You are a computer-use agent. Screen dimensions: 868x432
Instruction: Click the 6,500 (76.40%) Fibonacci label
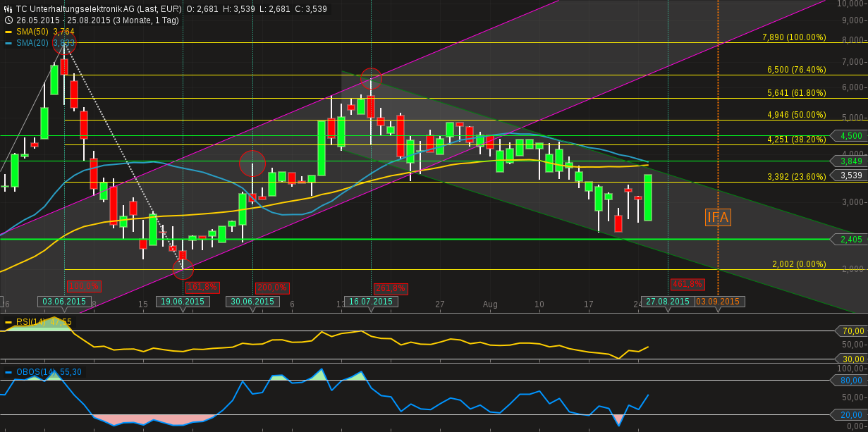pyautogui.click(x=796, y=70)
